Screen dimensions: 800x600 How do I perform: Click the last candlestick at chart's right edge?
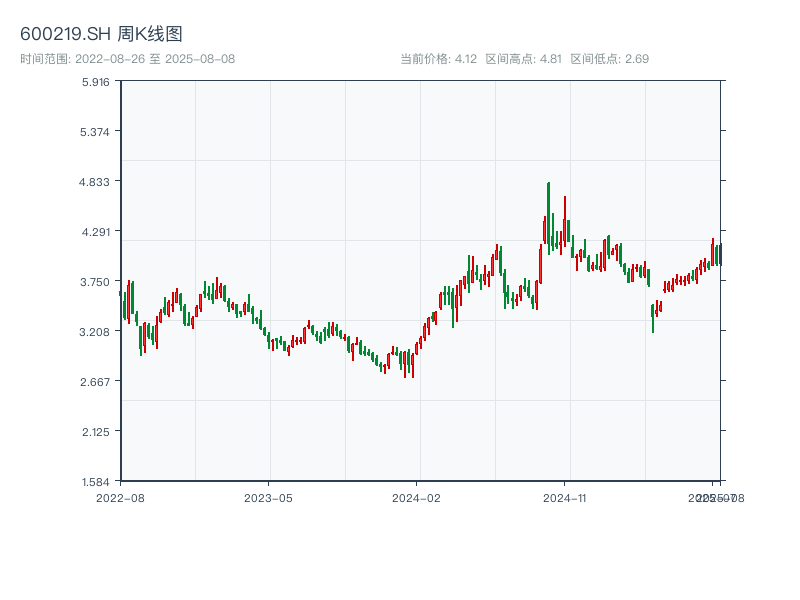pos(719,254)
